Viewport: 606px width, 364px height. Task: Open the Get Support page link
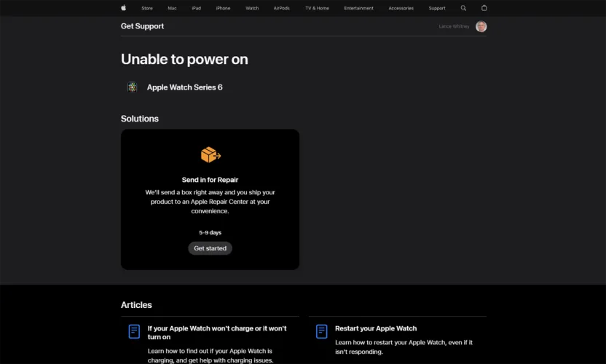click(x=142, y=26)
